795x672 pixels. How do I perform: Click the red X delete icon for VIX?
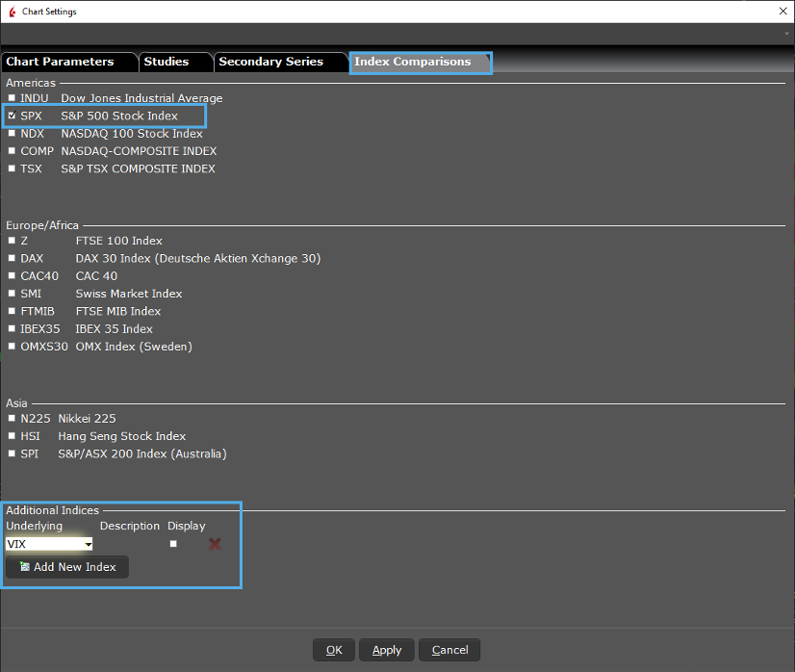coord(215,544)
